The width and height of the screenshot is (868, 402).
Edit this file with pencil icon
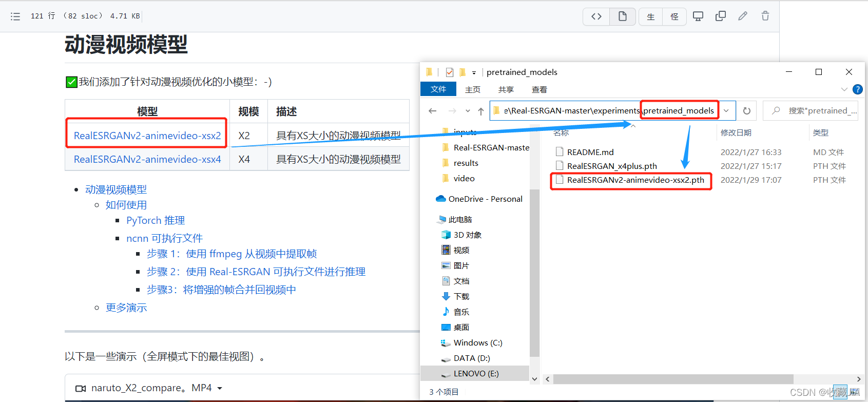[743, 16]
